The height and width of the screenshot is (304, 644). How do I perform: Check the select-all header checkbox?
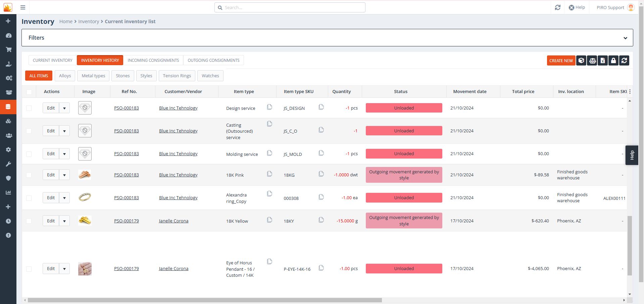[29, 92]
